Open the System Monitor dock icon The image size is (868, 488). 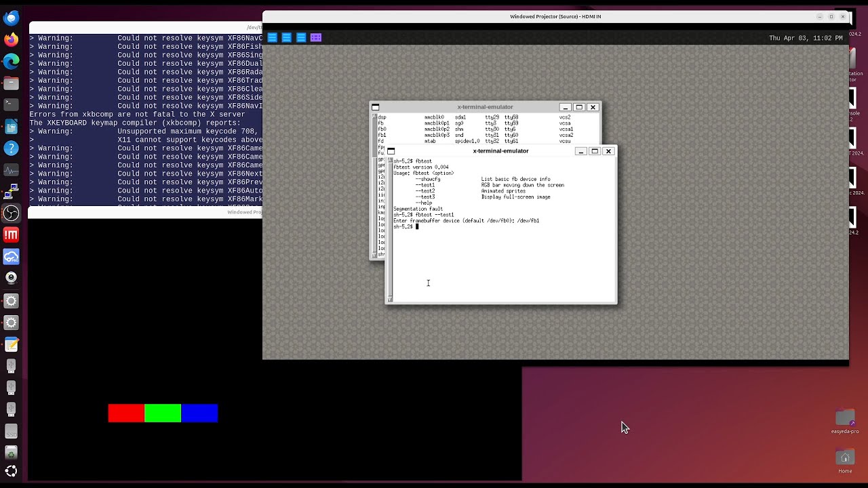11,170
